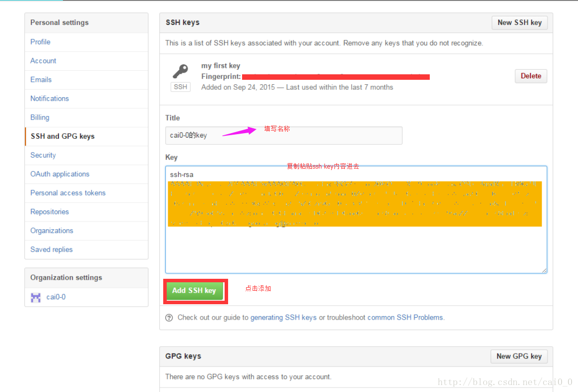
Task: Click the Fingerprint label text
Action: click(221, 77)
